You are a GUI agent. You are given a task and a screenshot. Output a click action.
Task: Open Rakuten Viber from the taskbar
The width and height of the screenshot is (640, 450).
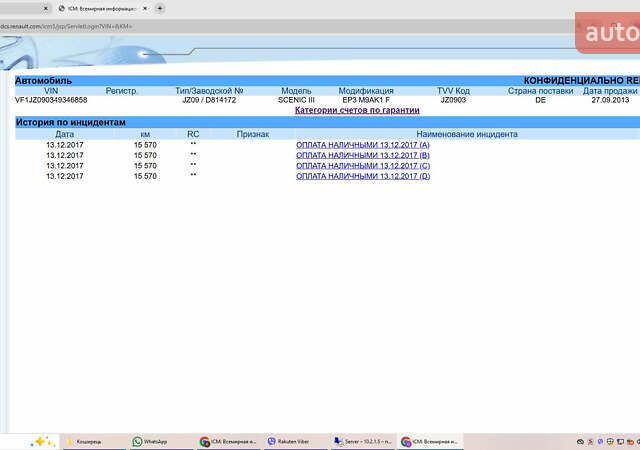point(289,441)
